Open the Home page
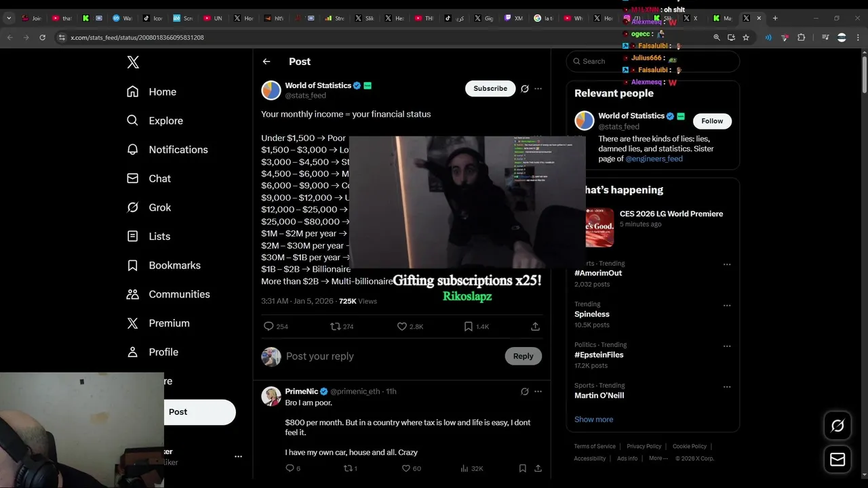868x488 pixels. pyautogui.click(x=152, y=91)
